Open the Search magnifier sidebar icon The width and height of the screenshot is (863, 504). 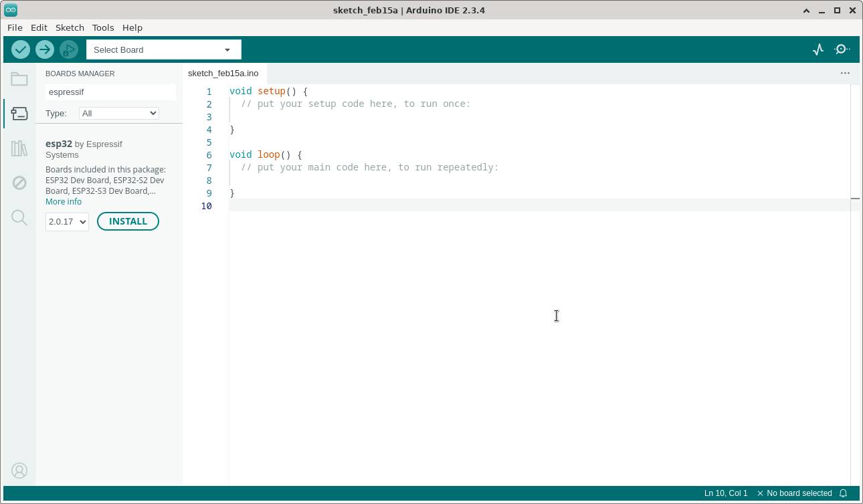[19, 218]
